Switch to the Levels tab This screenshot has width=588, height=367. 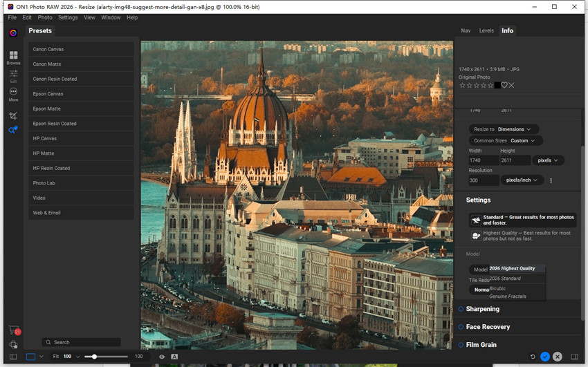[486, 30]
